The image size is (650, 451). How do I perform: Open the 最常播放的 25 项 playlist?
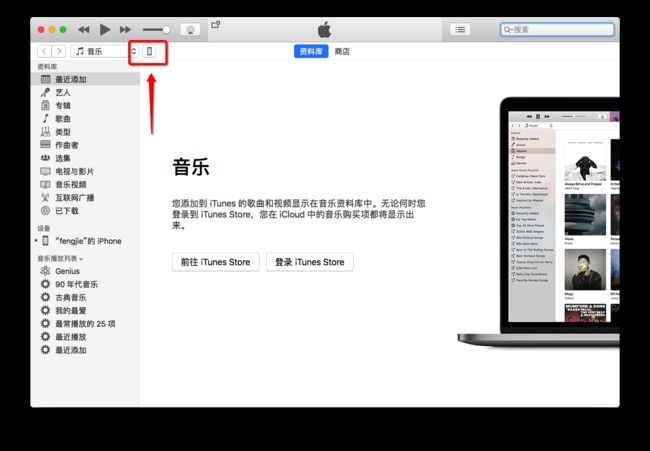(85, 324)
